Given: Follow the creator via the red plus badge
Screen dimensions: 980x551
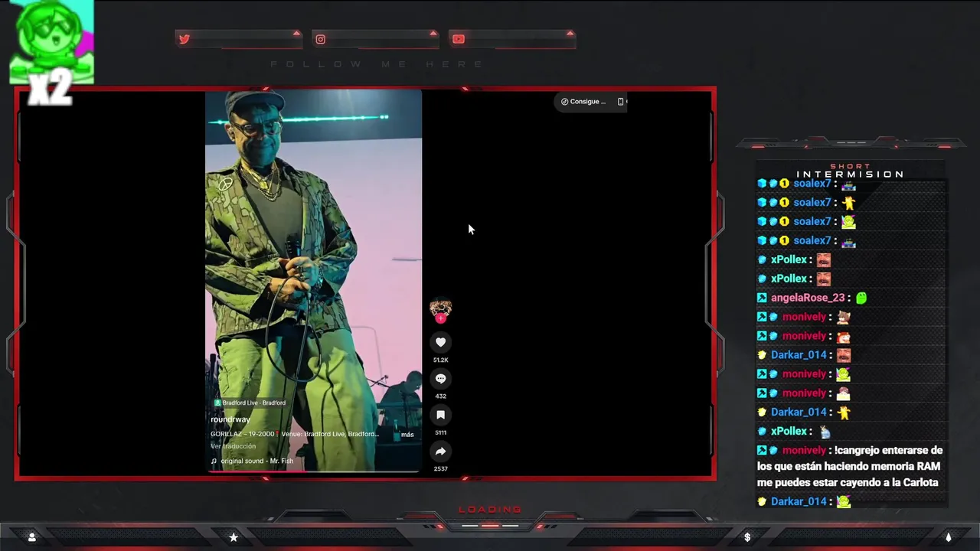Looking at the screenshot, I should (x=440, y=318).
